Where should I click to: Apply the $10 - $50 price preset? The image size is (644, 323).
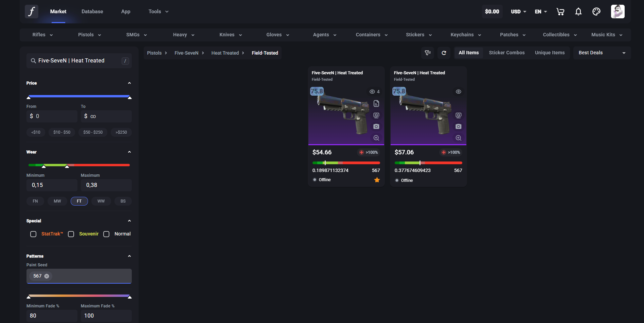pyautogui.click(x=62, y=132)
